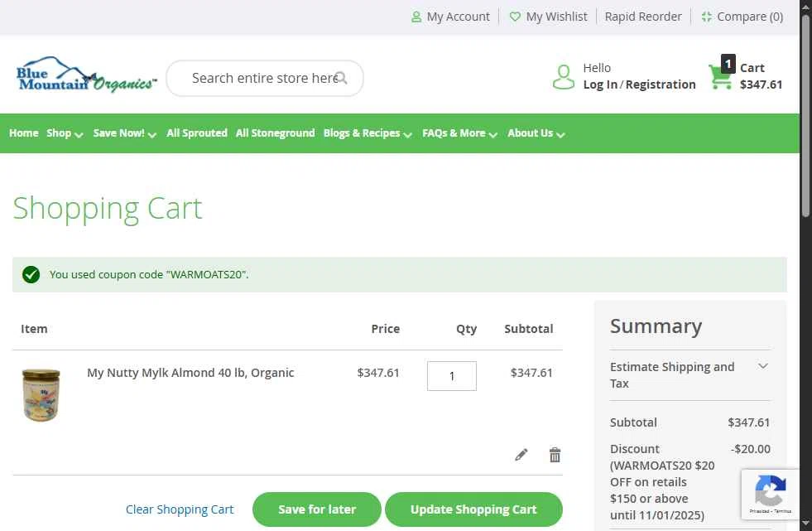Click the Registration link
Image resolution: width=812 pixels, height=531 pixels.
(661, 84)
